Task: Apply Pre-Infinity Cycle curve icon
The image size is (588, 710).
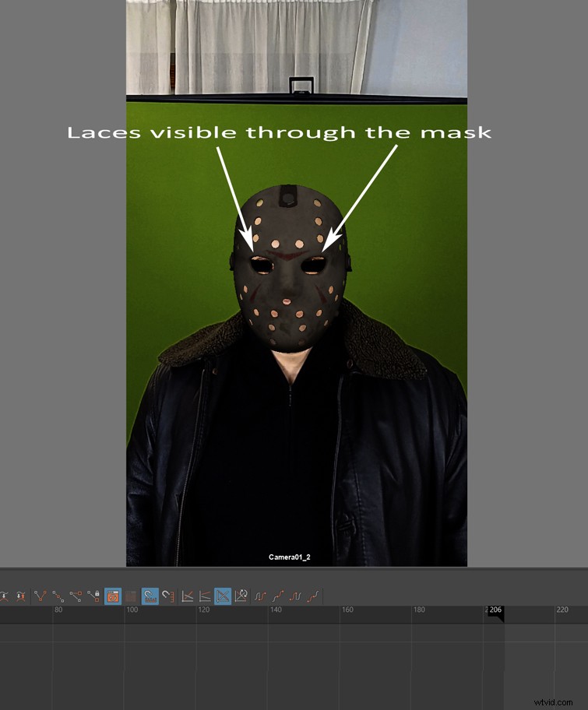Action: (x=261, y=597)
